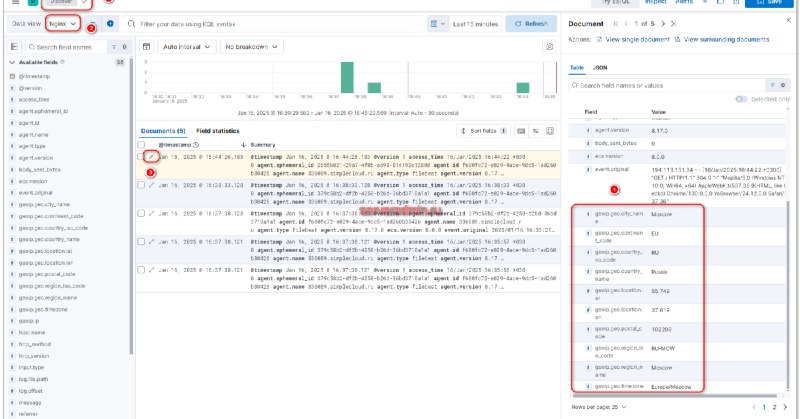Toggle the chart visibility icon
The width and height of the screenshot is (800, 419).
click(146, 47)
